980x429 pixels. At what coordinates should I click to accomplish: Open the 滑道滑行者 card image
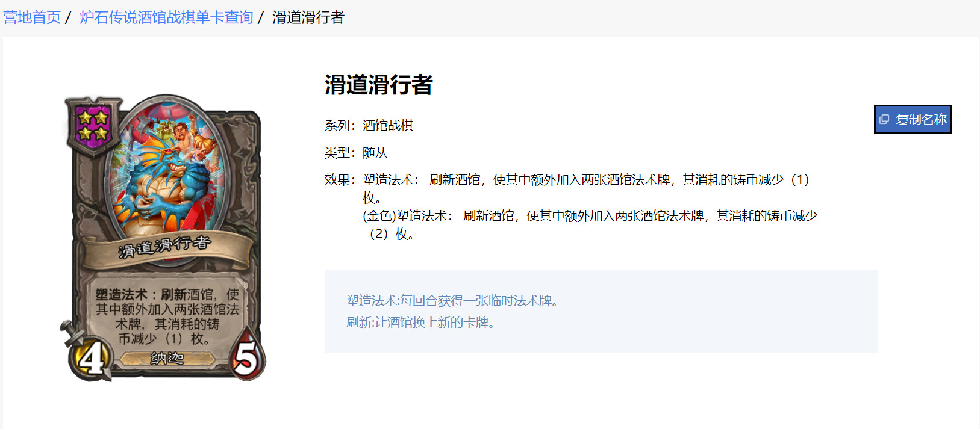click(163, 238)
